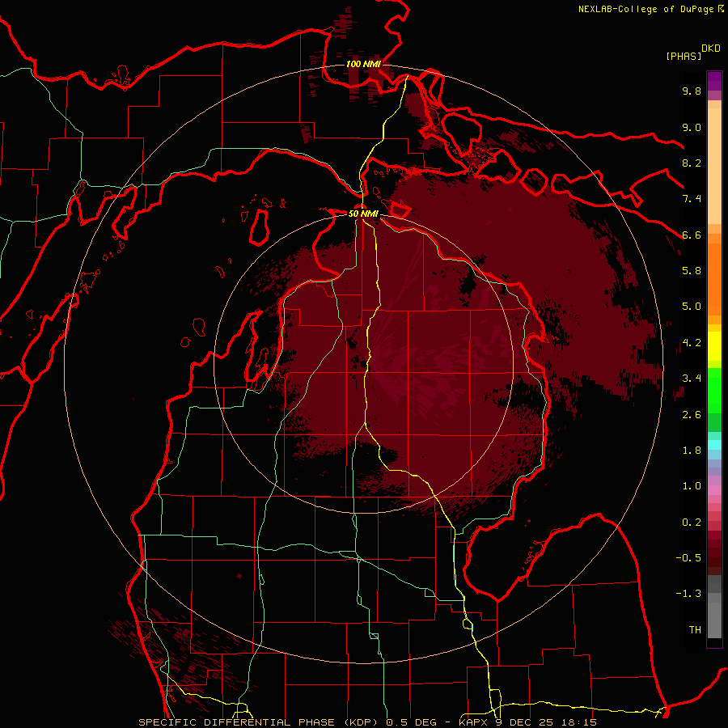
Task: Click the -0.5 legend value
Action: pos(688,557)
